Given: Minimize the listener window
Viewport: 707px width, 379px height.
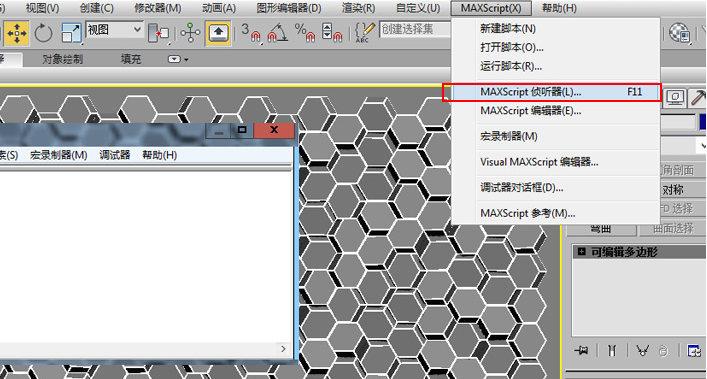Looking at the screenshot, I should 219,131.
